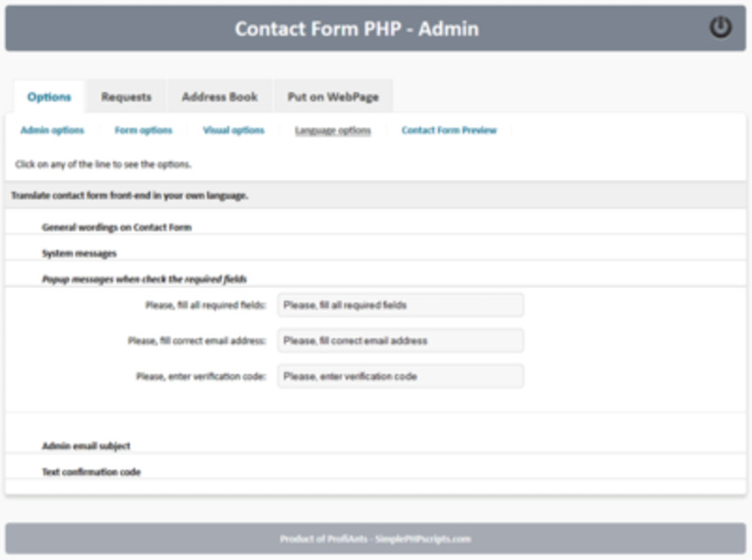This screenshot has height=560, width=752.
Task: Go to Admin options sub-menu
Action: 53,131
